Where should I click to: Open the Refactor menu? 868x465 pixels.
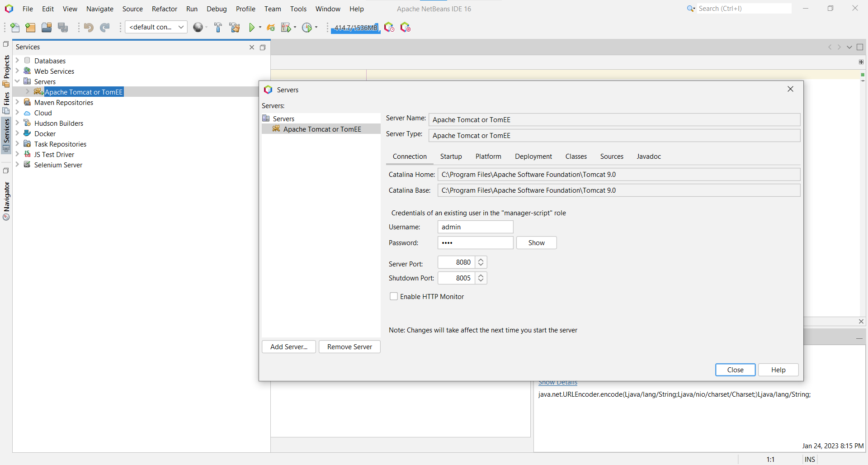[165, 9]
